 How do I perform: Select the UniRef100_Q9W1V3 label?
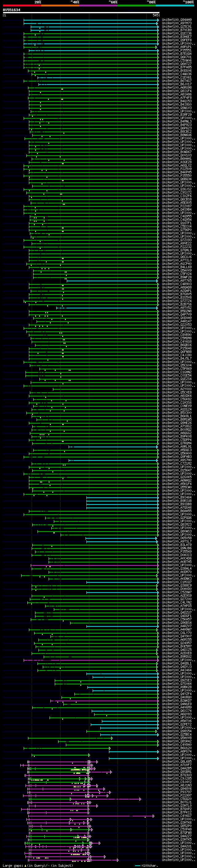click(177, 108)
